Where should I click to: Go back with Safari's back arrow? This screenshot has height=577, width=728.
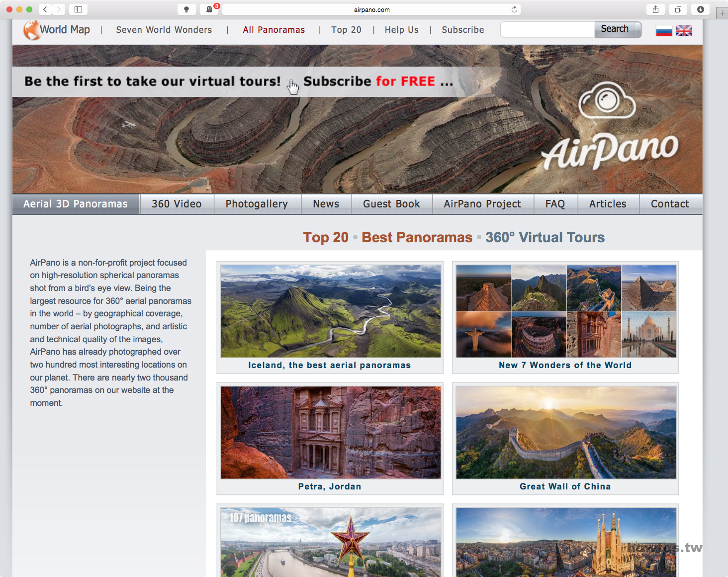(x=45, y=9)
